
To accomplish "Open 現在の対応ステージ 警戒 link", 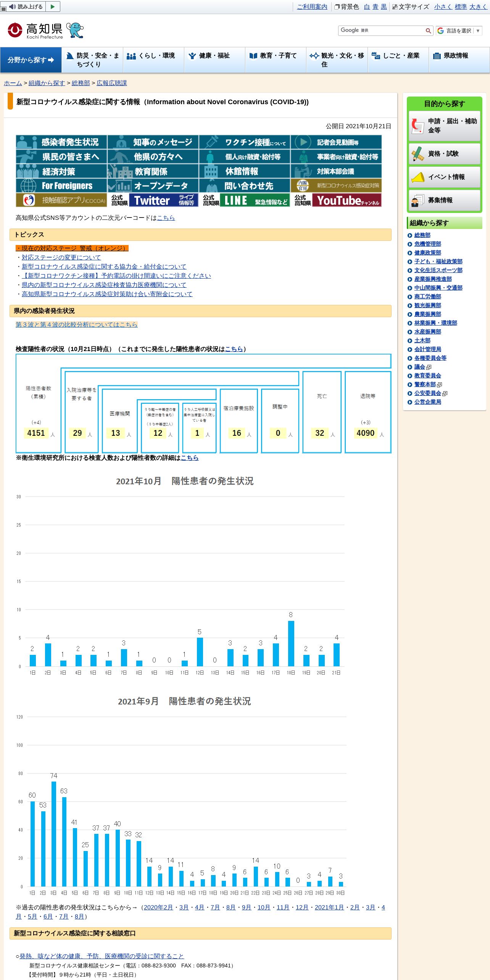I will 72,248.
